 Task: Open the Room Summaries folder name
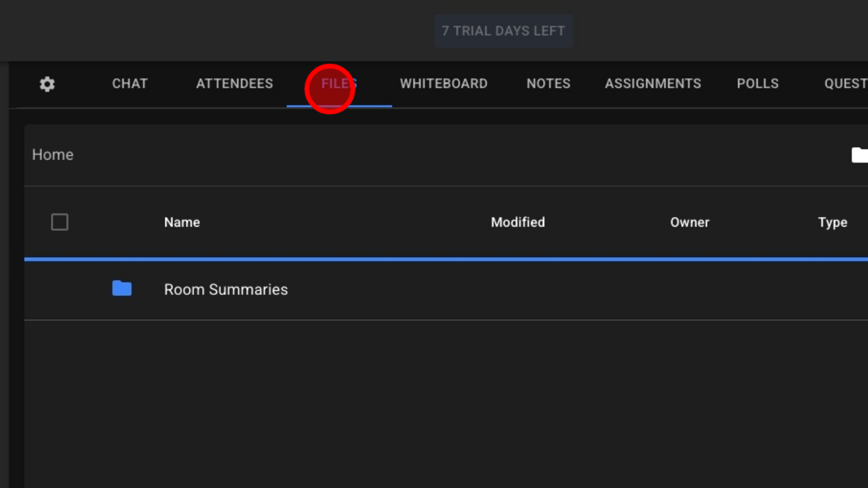pos(226,289)
